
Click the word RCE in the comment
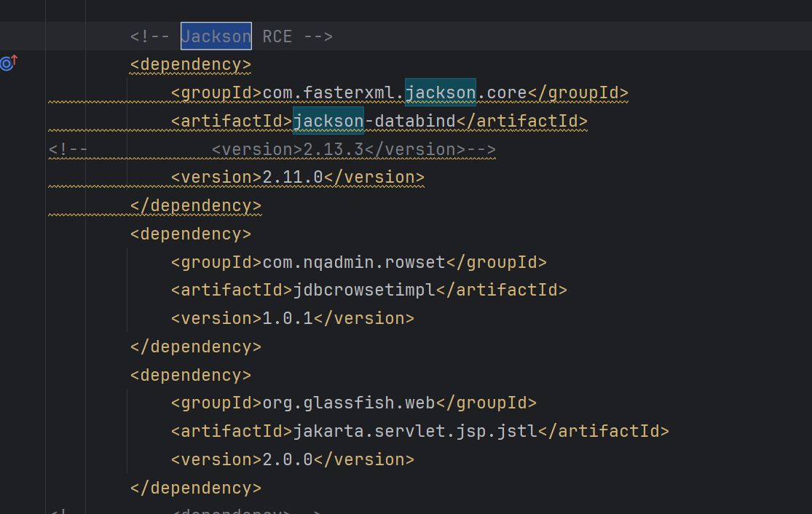(277, 36)
